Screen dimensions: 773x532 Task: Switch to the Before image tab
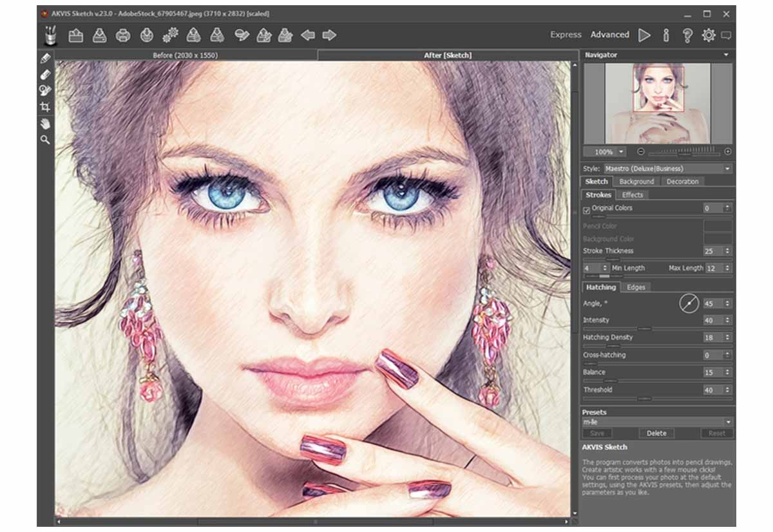(186, 55)
